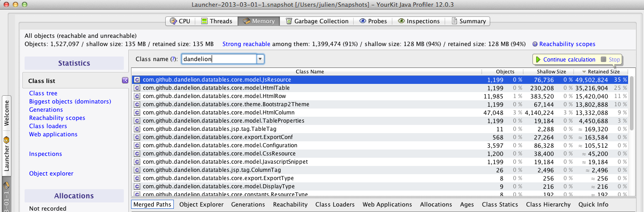Click the purple K icon next to Class list

pyautogui.click(x=125, y=81)
